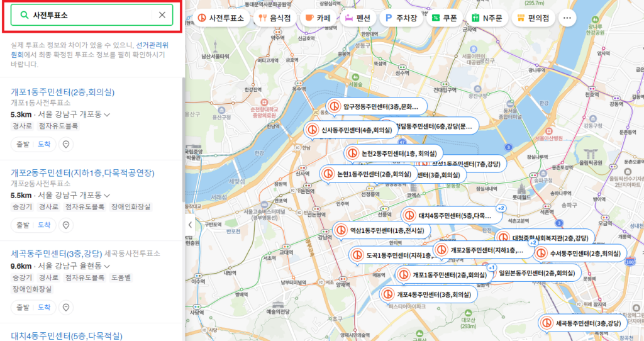Viewport: 644px width, 341px height.
Task: Click the 역삼1동주민센터(1층,전시실) map marker
Action: click(382, 230)
